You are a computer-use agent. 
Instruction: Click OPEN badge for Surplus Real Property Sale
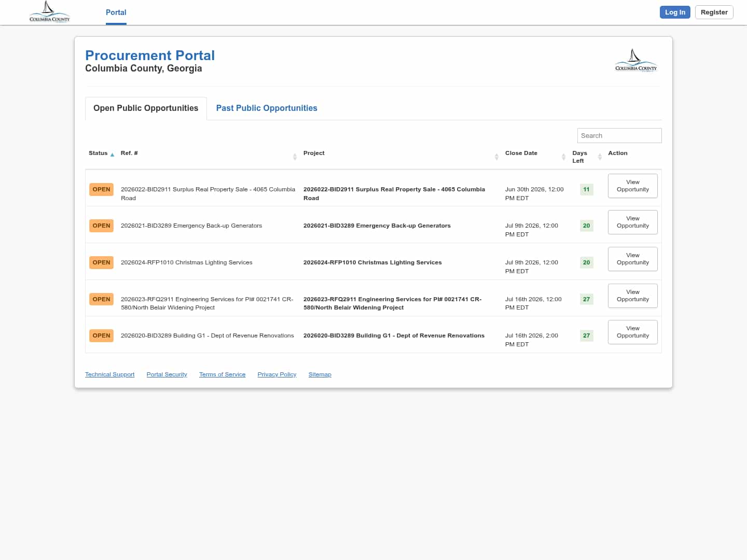coord(101,189)
